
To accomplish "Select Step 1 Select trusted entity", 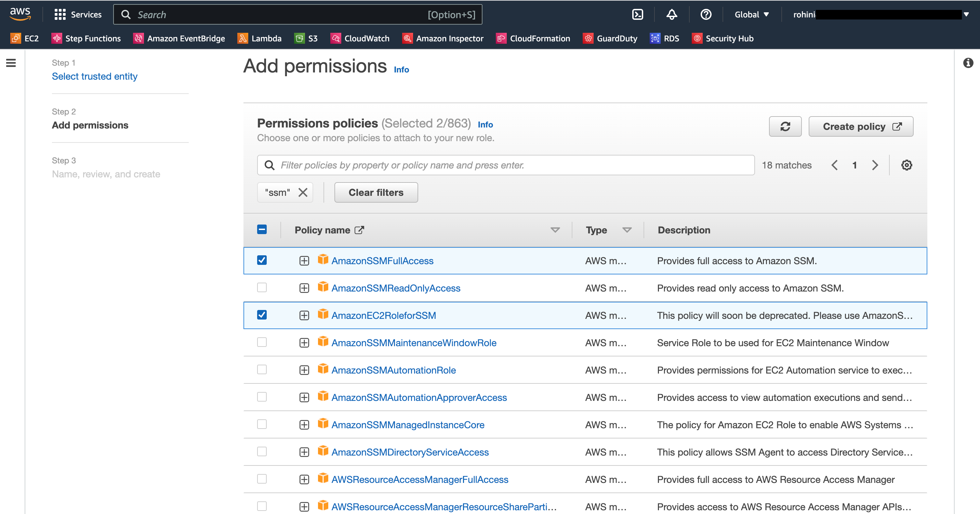I will 94,77.
